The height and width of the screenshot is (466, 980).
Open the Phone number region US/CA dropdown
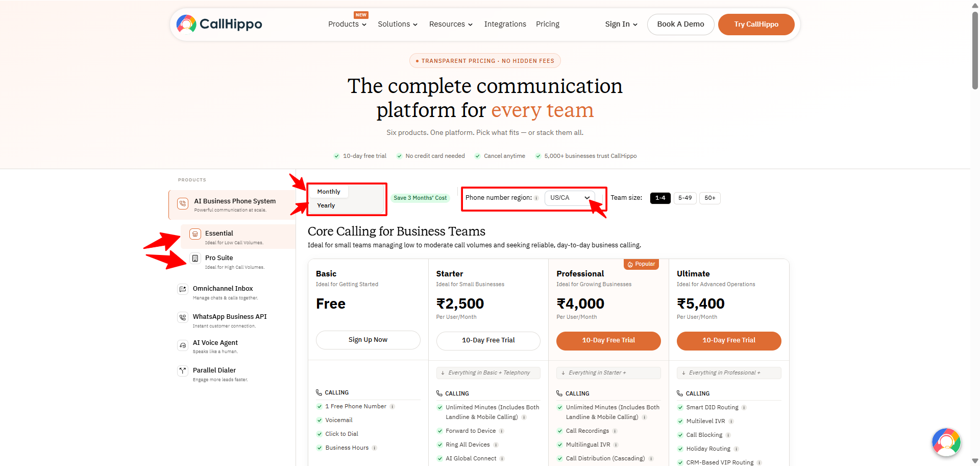pos(570,198)
